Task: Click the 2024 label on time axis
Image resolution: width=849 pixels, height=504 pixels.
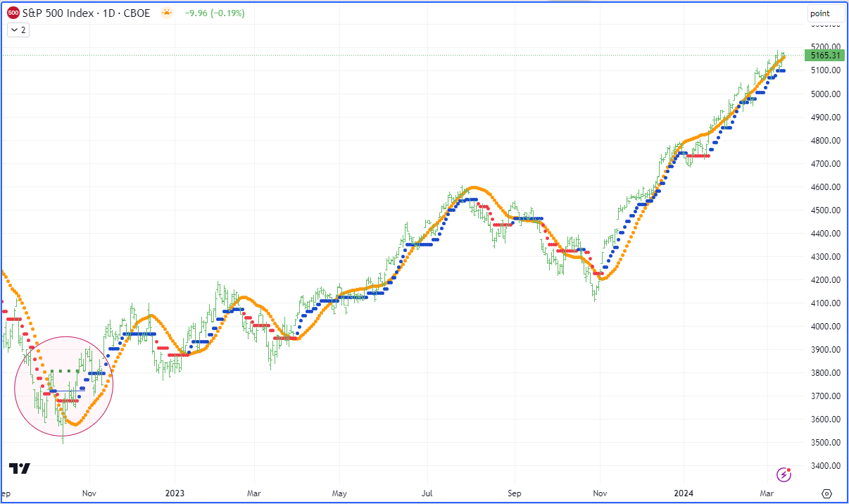Action: [x=684, y=493]
